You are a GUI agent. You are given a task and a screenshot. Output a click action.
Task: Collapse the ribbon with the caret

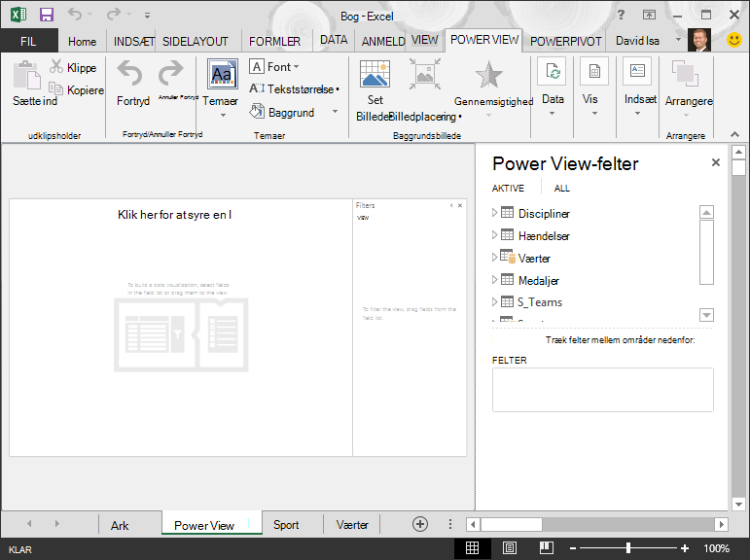pos(734,135)
